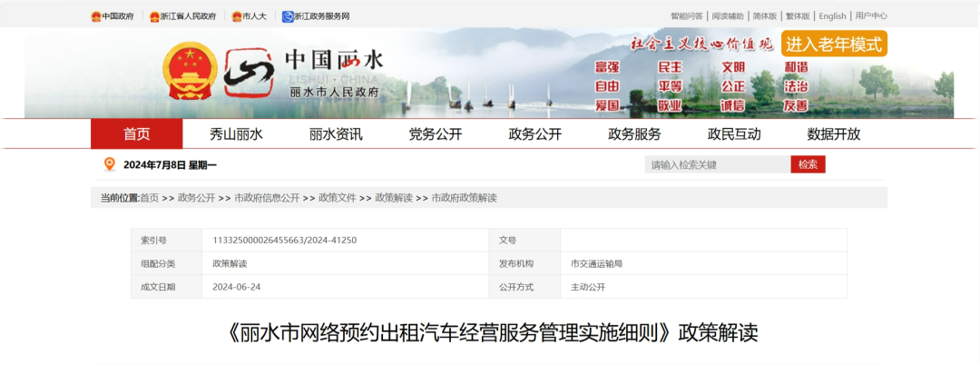Click the 公开方式 label cell

coord(524,287)
